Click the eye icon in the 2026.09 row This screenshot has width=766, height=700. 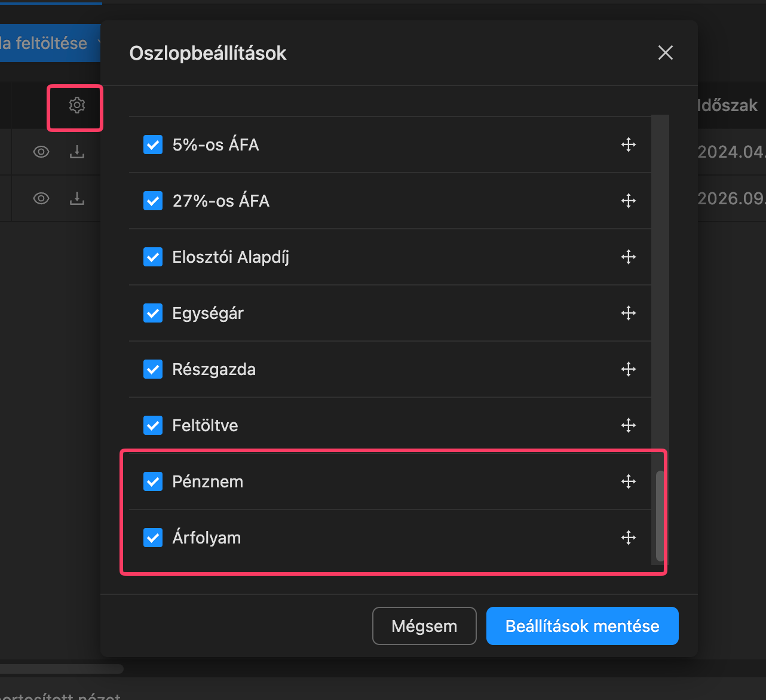tap(41, 198)
